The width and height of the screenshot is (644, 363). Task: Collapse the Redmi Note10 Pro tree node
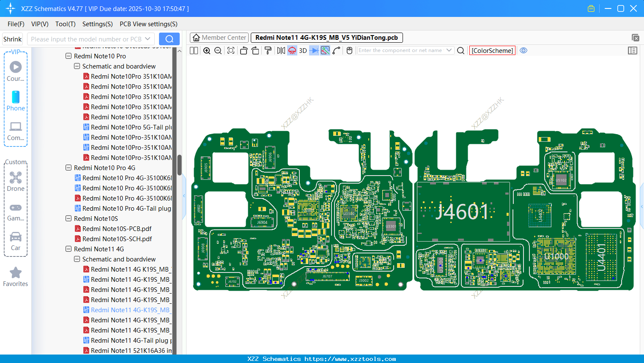click(x=69, y=56)
